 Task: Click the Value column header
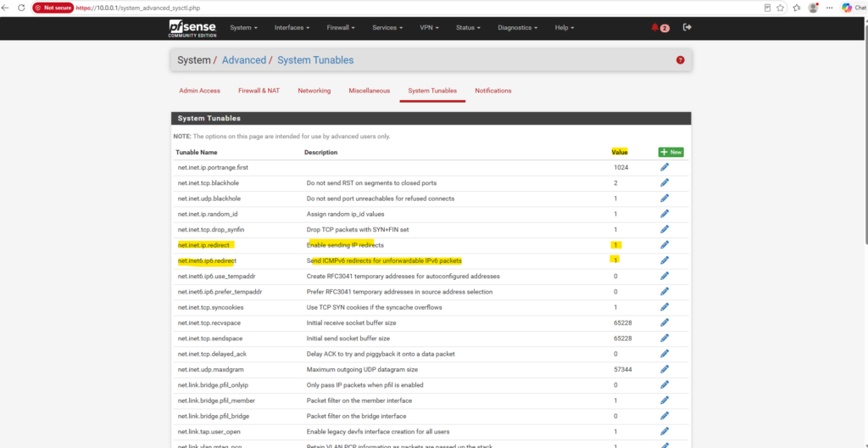tap(620, 152)
